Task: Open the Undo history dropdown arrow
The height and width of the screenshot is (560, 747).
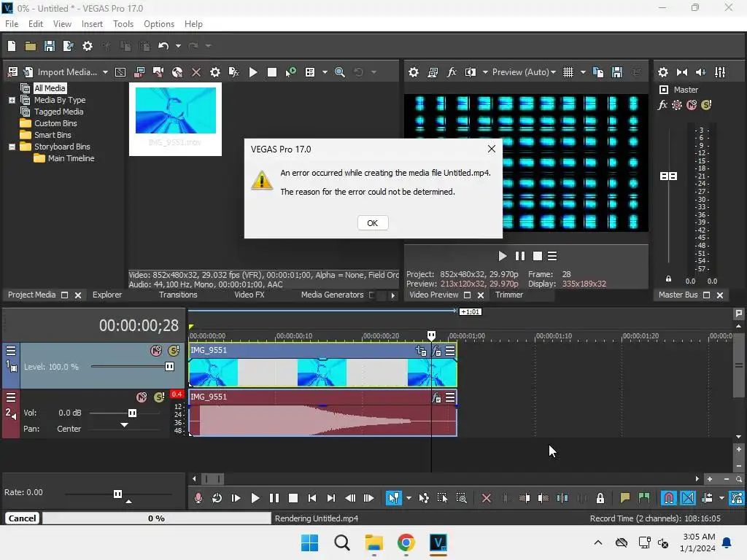Action: click(178, 46)
